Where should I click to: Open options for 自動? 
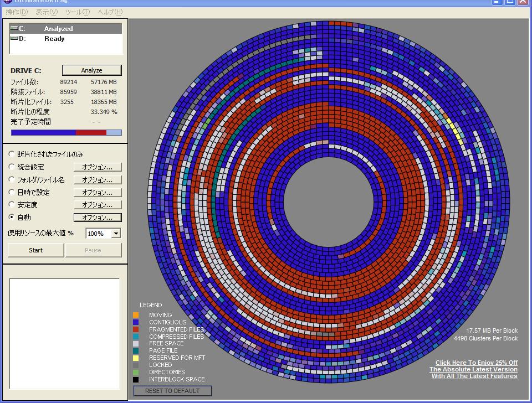pyautogui.click(x=98, y=217)
